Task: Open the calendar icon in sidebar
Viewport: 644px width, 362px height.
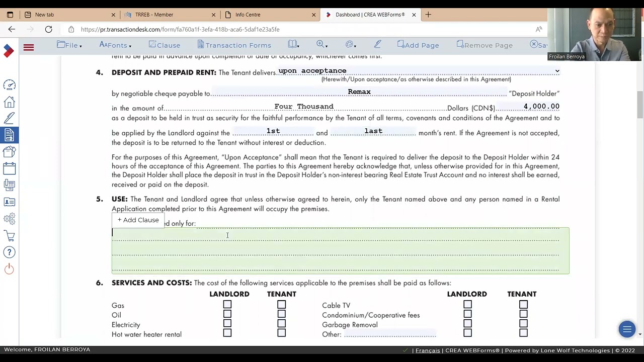Action: (9, 168)
